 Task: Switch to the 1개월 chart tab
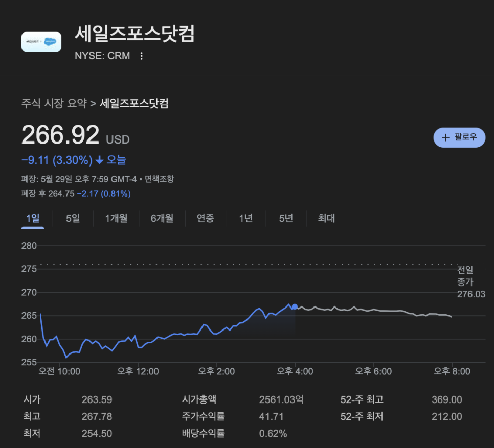pos(116,218)
